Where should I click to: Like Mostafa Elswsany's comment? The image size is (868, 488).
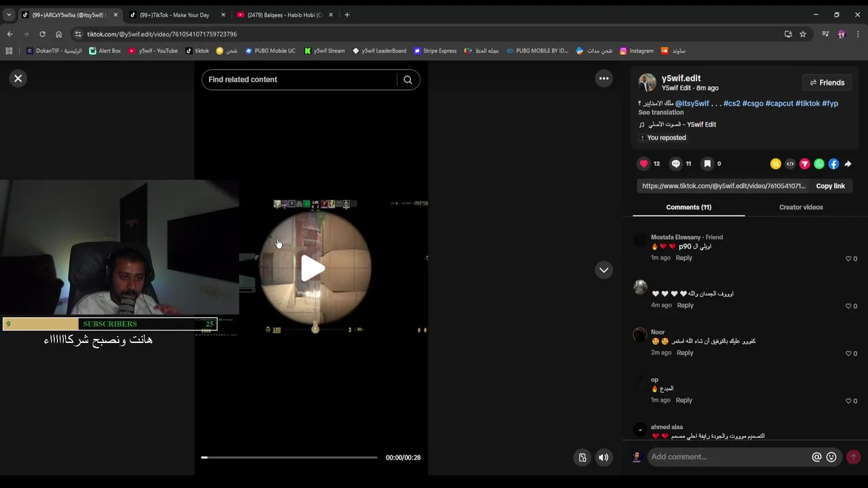848,259
